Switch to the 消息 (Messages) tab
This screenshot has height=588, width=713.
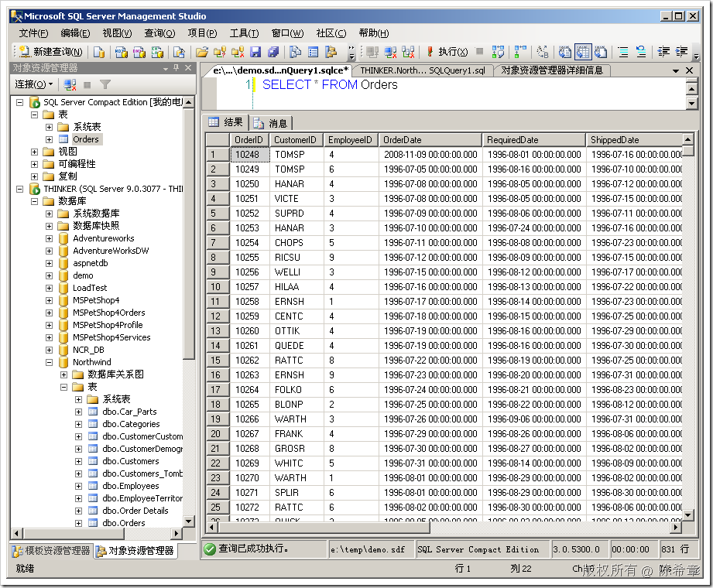[x=272, y=123]
